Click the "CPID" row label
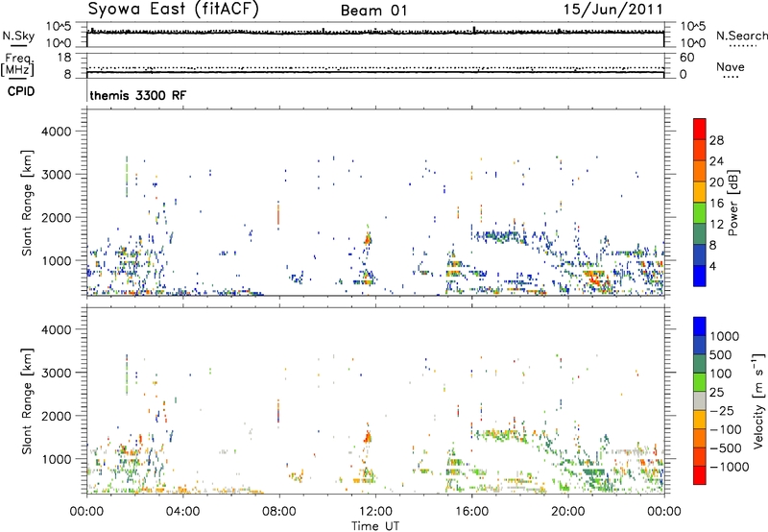Image resolution: width=768 pixels, height=532 pixels. coord(21,91)
